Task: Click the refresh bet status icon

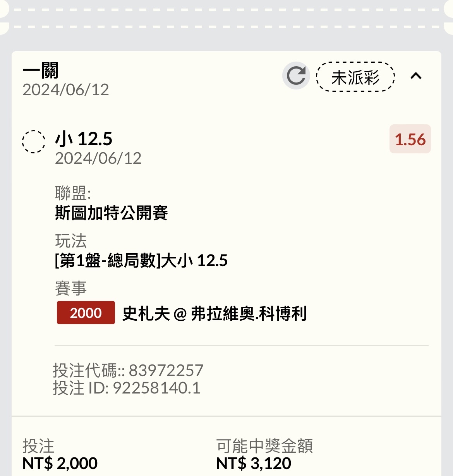Action: tap(296, 76)
